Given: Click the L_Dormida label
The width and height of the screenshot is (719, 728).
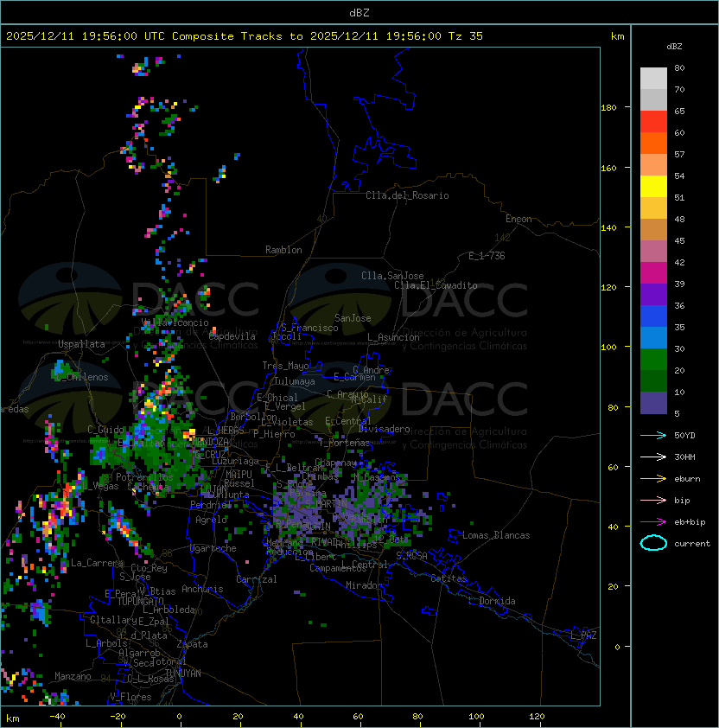Looking at the screenshot, I should coord(492,601).
